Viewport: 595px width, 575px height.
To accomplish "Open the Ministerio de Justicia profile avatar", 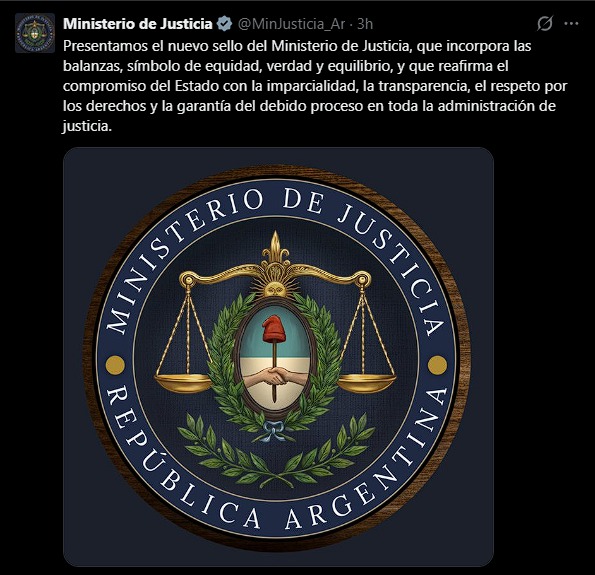I will point(35,33).
